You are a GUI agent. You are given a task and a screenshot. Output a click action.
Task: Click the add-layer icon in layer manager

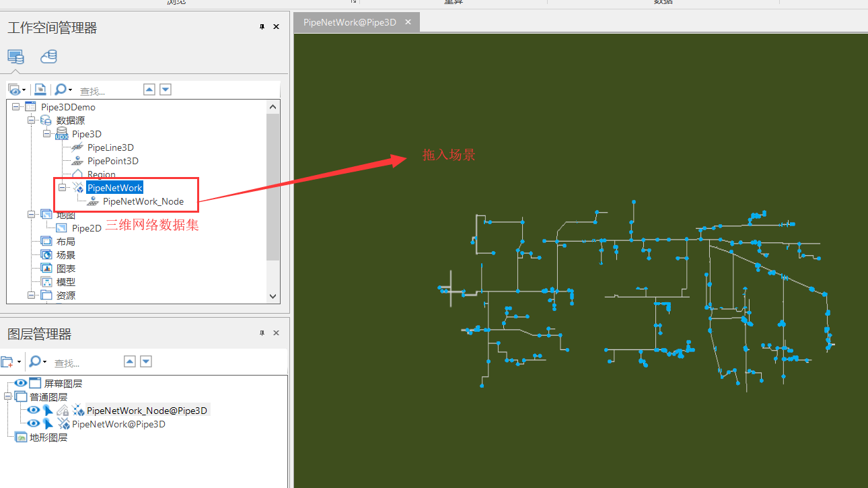coord(7,361)
